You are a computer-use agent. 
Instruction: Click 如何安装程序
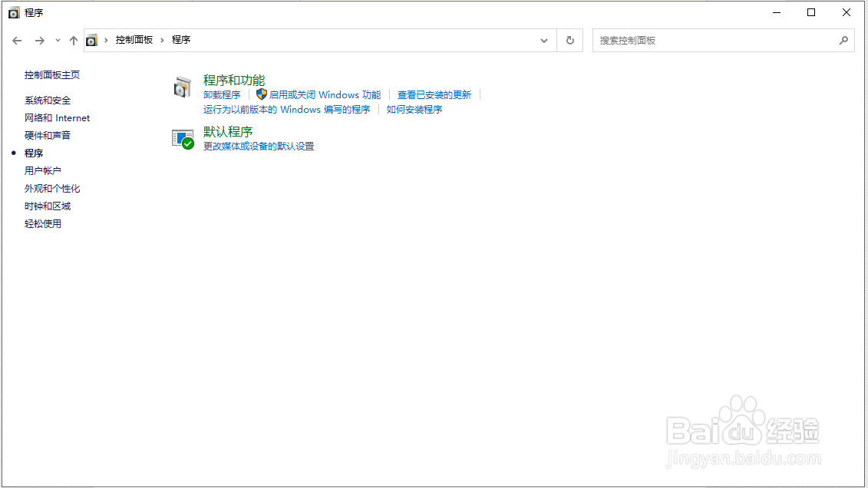click(414, 109)
